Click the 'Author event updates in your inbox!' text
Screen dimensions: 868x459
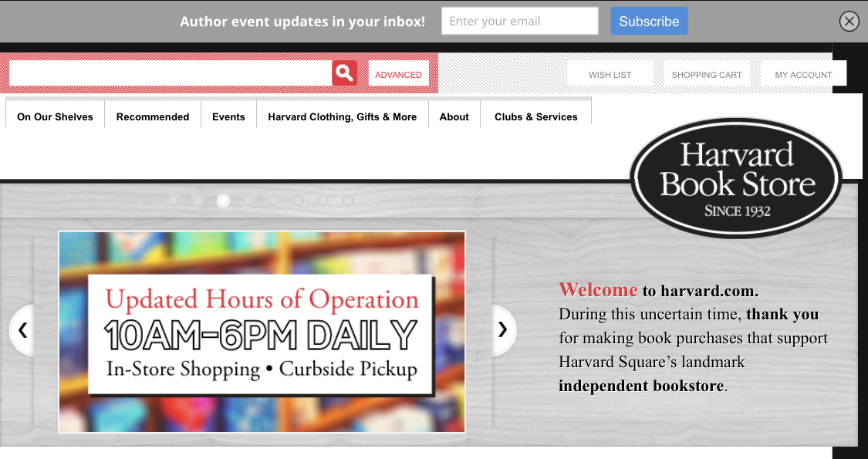[x=302, y=22]
